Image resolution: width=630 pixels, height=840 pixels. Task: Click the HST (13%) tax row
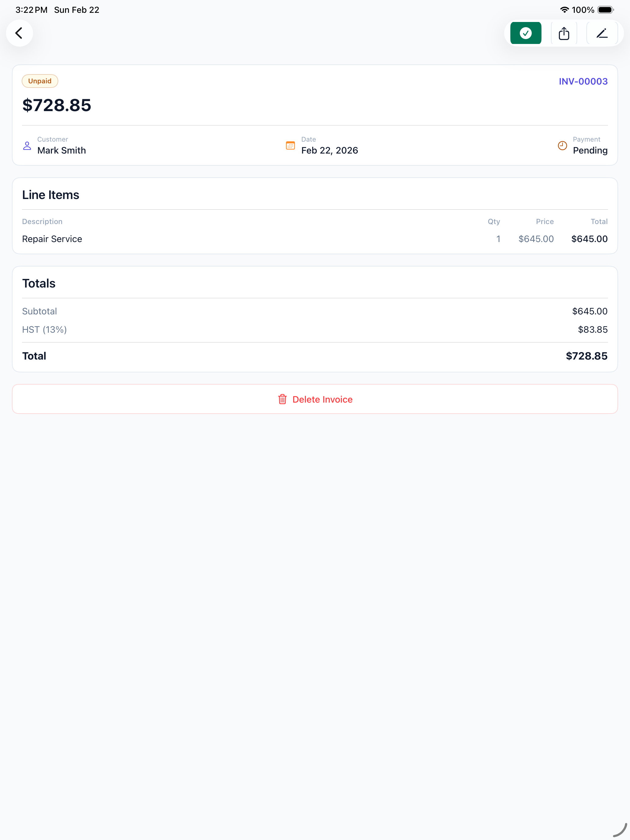(x=44, y=329)
